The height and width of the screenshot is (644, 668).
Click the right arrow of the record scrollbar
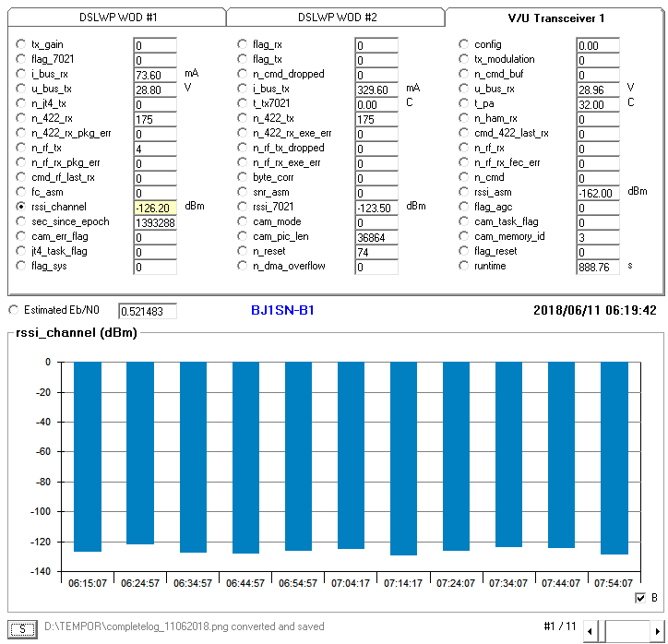(x=657, y=631)
